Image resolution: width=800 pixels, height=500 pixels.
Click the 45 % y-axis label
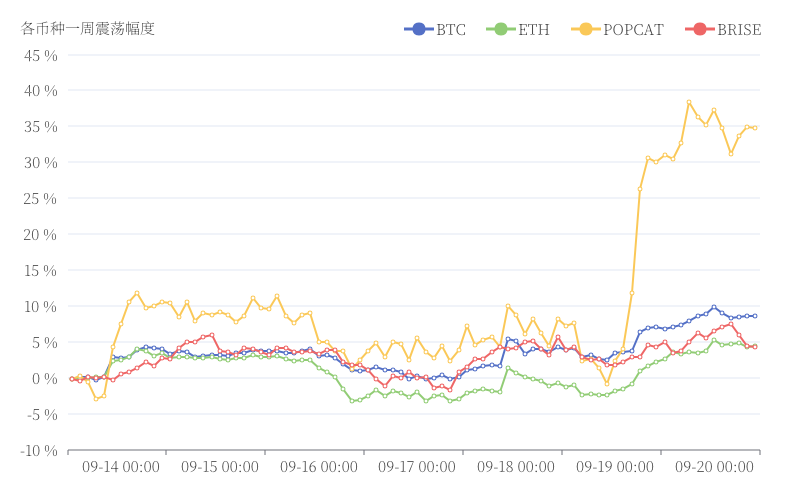(40, 55)
